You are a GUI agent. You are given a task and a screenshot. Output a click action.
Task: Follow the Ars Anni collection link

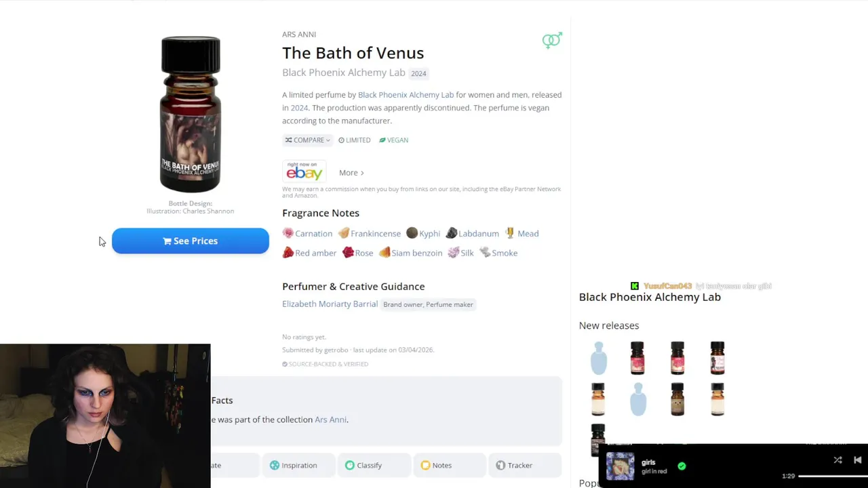point(330,420)
